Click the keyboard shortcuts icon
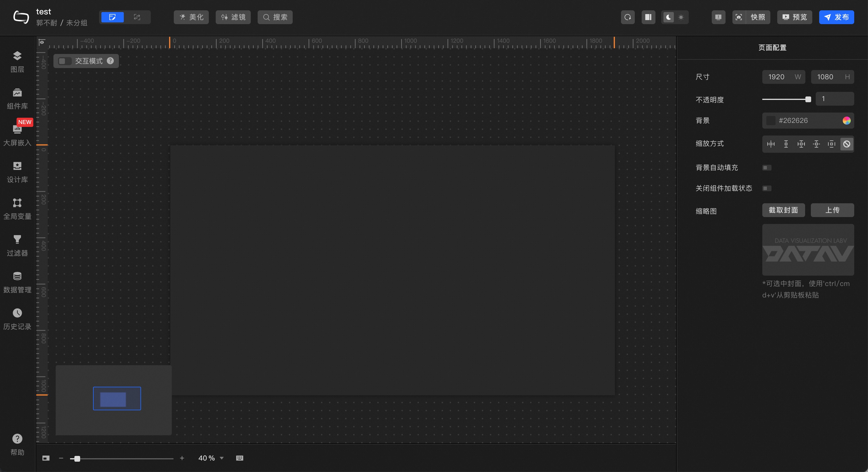Screen dimensions: 868x472 click(239, 458)
